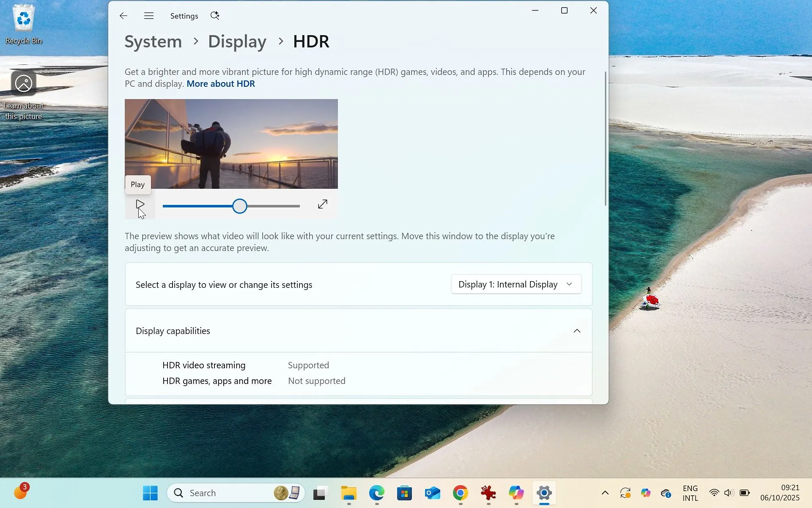Collapse the Display capabilities section
The height and width of the screenshot is (508, 812).
pos(576,331)
